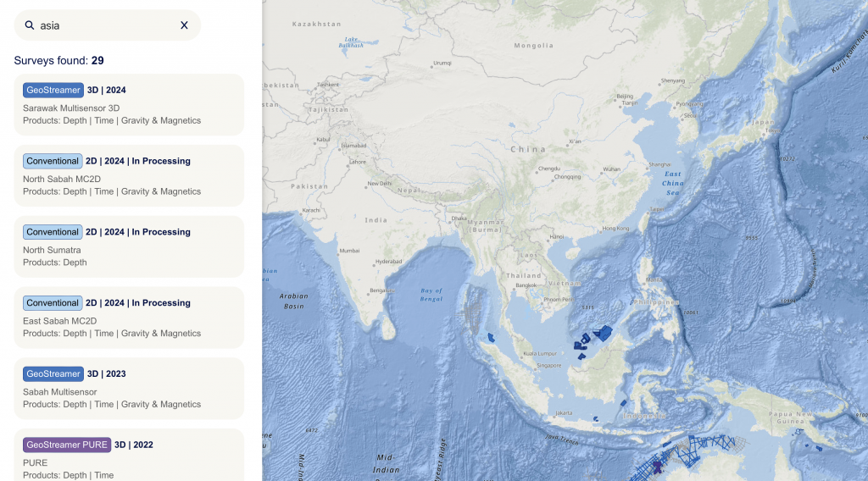
Task: Click GeoStreamer badge on Sarawak Multisensor 3D
Action: (x=53, y=90)
